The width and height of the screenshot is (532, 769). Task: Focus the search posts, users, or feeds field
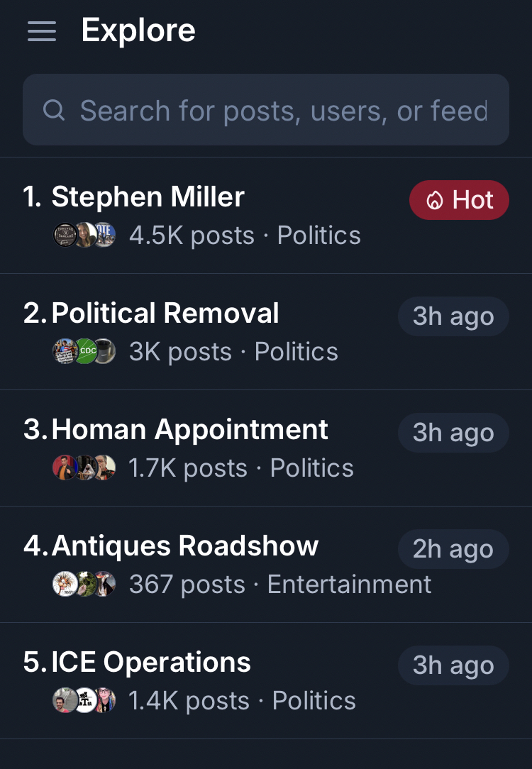coord(284,110)
